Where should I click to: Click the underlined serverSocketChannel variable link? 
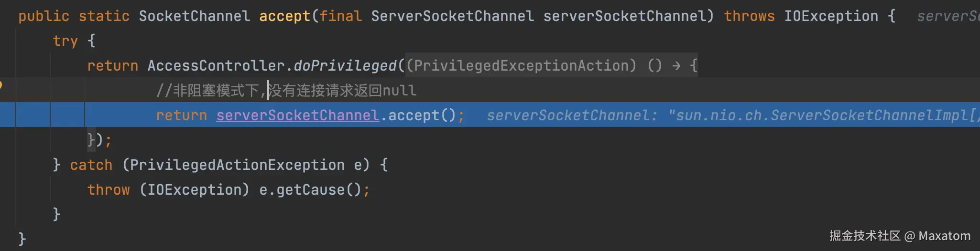point(297,115)
